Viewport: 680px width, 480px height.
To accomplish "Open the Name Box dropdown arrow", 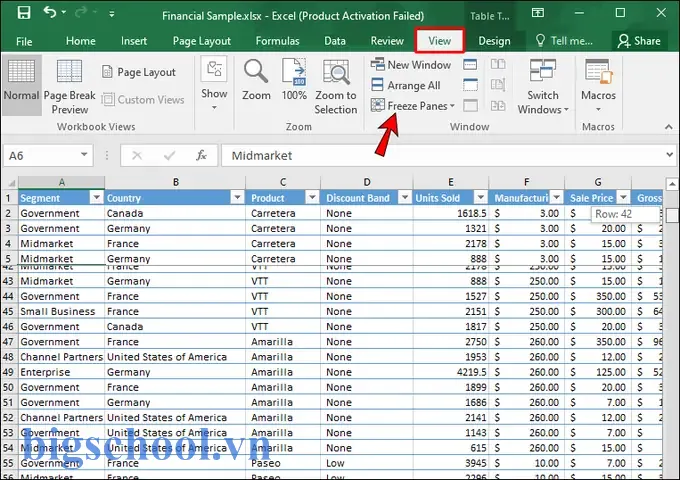I will (84, 155).
